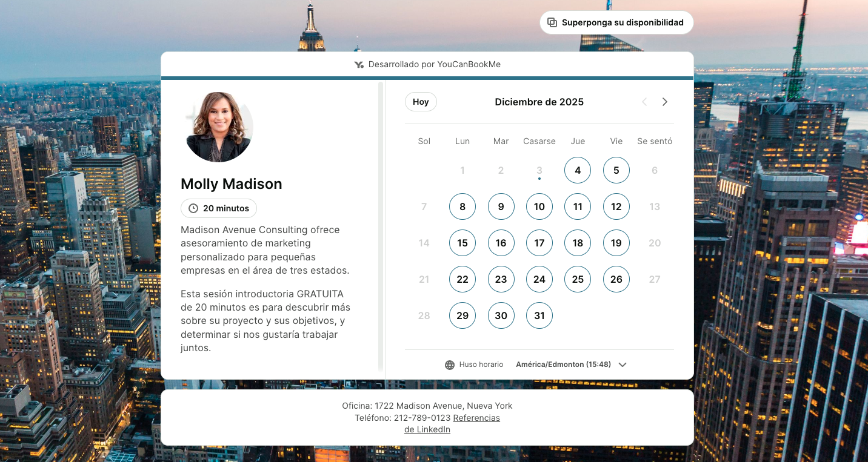Click the disabled previous month arrow
Viewport: 868px width, 462px height.
coord(644,102)
